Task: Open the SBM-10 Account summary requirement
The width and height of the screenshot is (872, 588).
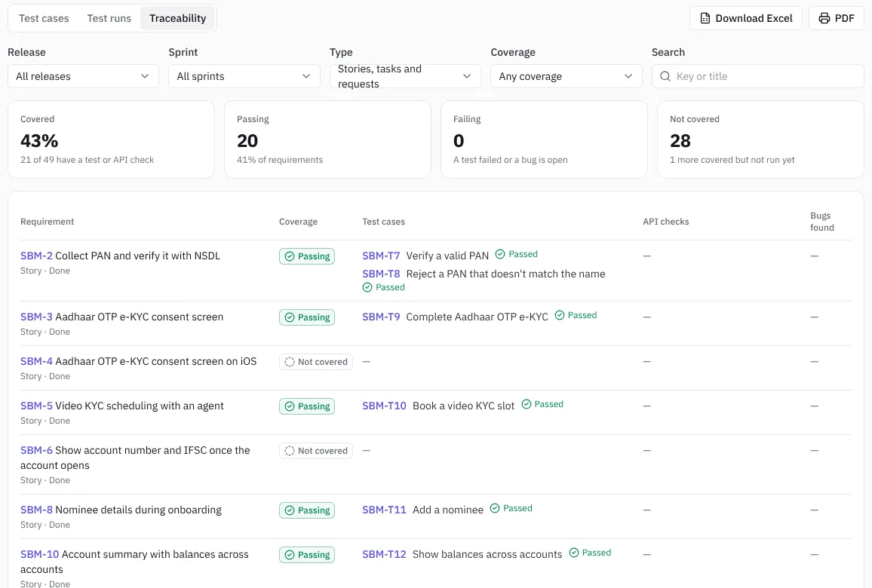Action: click(x=39, y=554)
